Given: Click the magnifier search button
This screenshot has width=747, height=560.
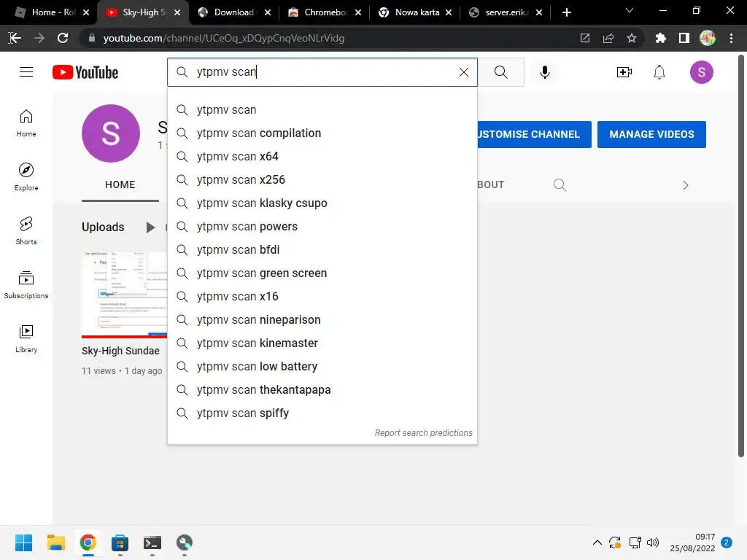Looking at the screenshot, I should (500, 72).
